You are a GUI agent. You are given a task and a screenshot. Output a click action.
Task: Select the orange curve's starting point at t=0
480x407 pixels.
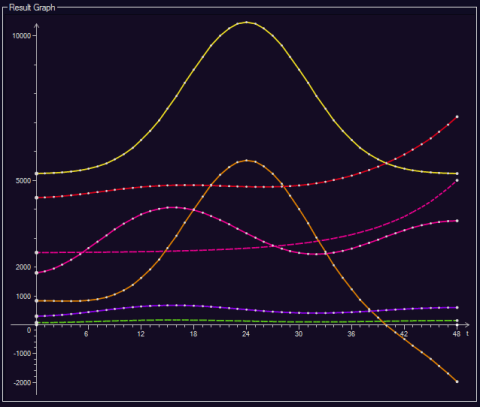37,301
